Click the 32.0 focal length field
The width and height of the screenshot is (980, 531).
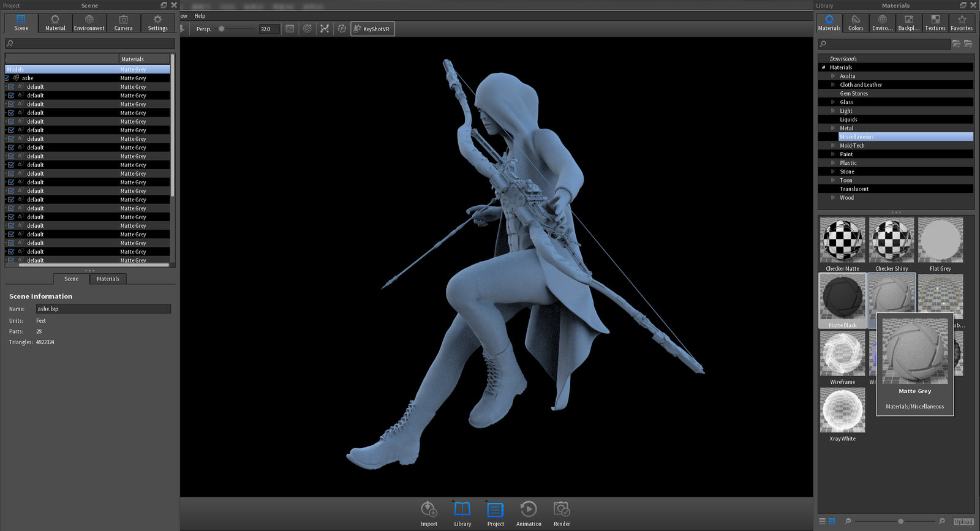tap(269, 29)
